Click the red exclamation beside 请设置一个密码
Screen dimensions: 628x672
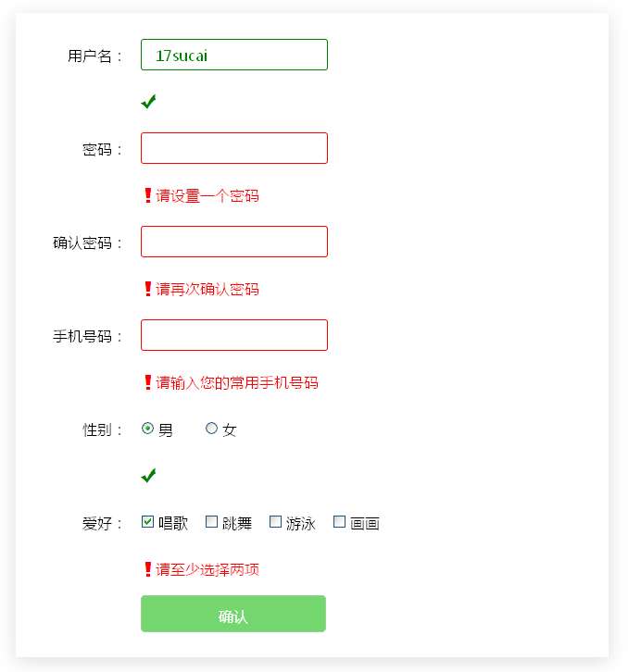click(147, 195)
